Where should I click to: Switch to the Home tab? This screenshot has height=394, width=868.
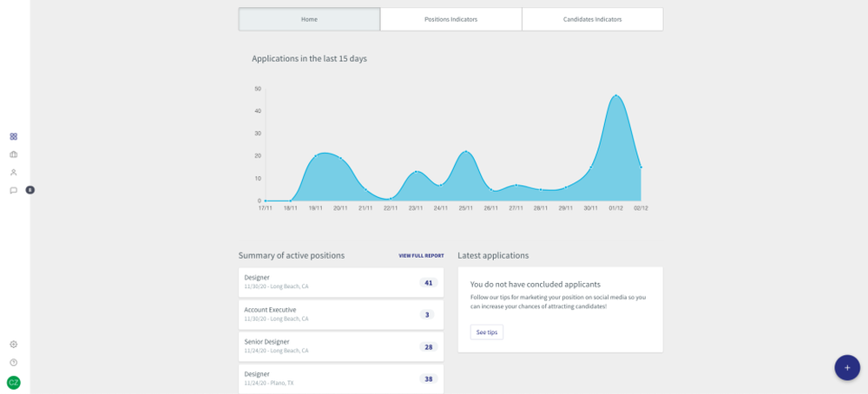309,19
